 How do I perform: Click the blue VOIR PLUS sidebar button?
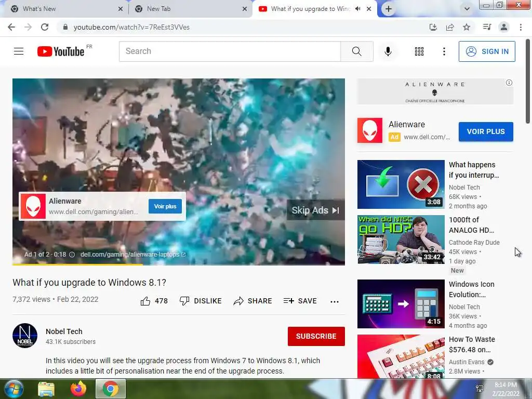[486, 131]
